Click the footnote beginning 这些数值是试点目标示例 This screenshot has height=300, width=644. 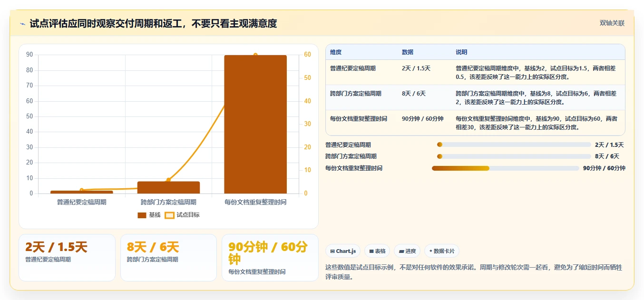[473, 272]
